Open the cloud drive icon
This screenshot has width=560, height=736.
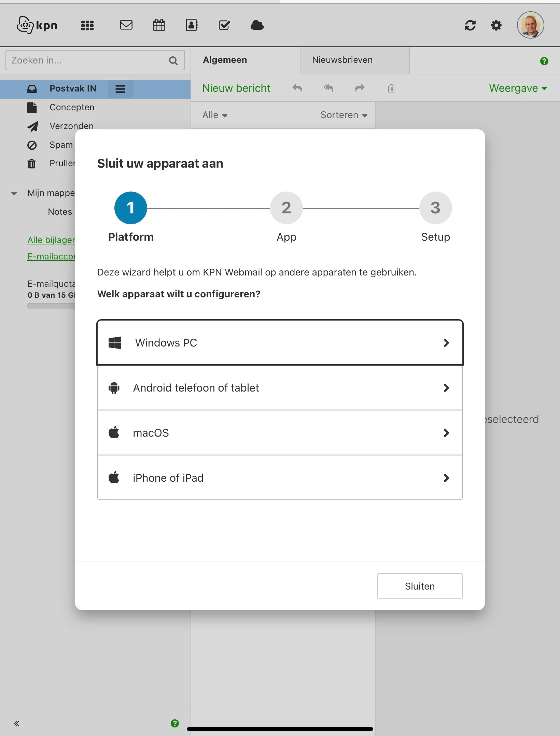pos(257,25)
